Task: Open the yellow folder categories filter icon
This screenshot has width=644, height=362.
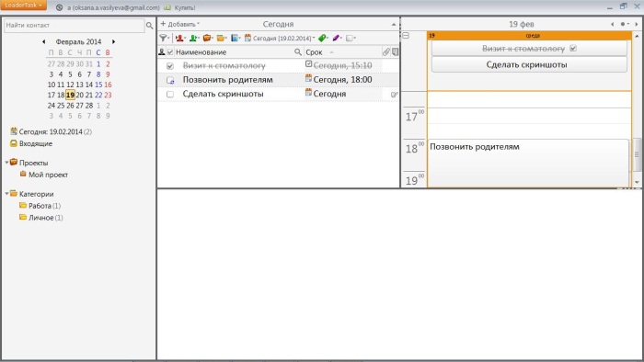Action: coord(222,38)
